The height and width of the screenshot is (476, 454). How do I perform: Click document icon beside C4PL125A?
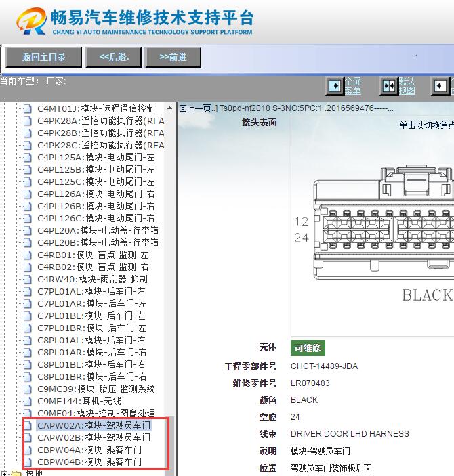point(27,157)
